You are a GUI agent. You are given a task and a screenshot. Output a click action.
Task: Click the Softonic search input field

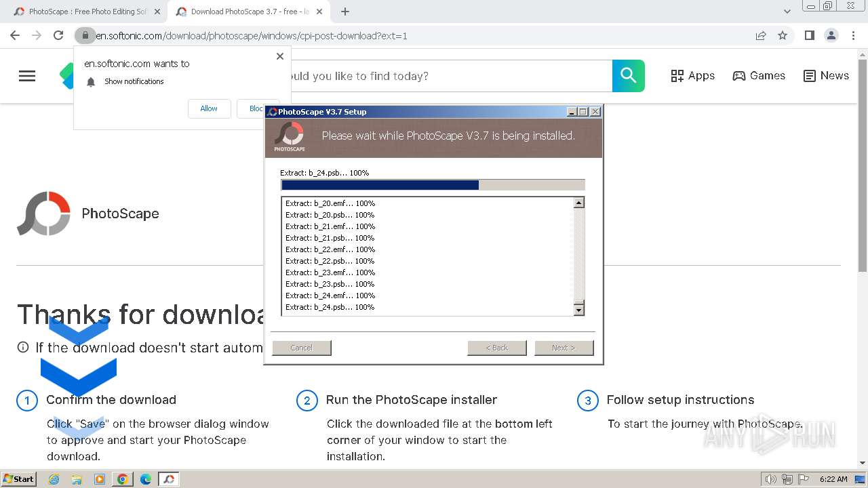click(x=451, y=76)
